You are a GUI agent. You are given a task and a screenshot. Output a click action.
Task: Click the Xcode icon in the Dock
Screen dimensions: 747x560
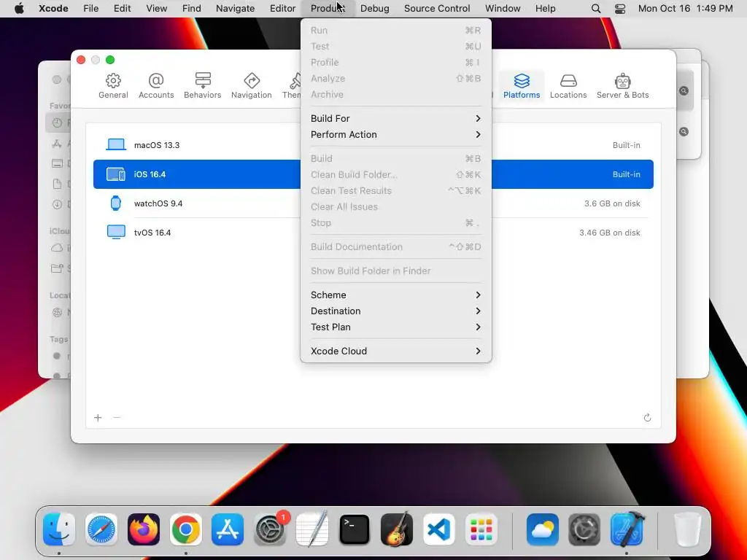[x=627, y=529]
